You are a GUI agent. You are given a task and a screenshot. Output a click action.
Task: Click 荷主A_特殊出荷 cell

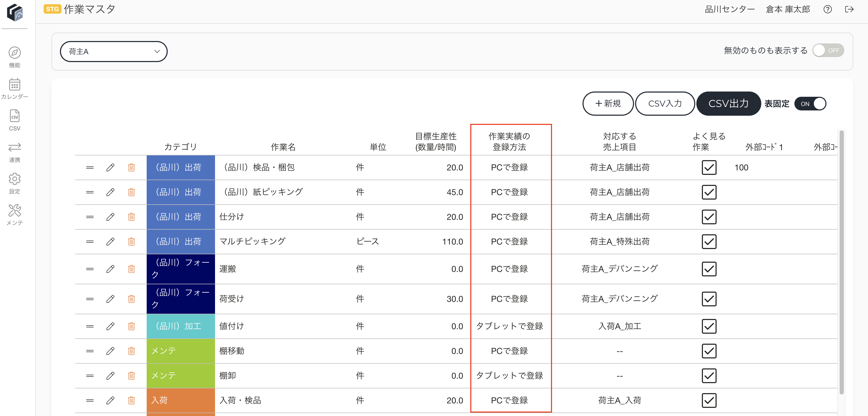point(619,241)
